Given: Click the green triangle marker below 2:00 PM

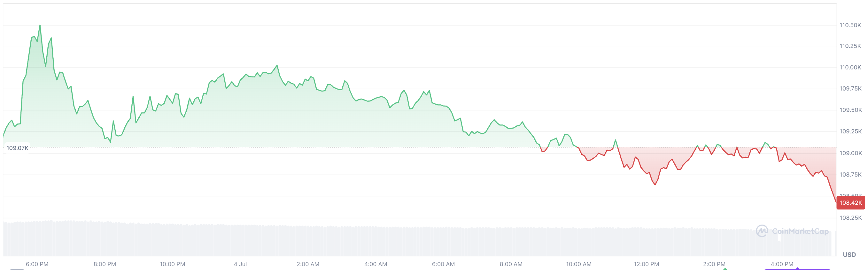Looking at the screenshot, I should coord(725,269).
